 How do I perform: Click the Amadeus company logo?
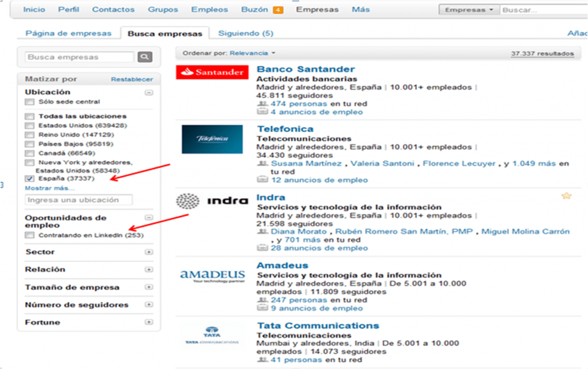click(x=212, y=276)
